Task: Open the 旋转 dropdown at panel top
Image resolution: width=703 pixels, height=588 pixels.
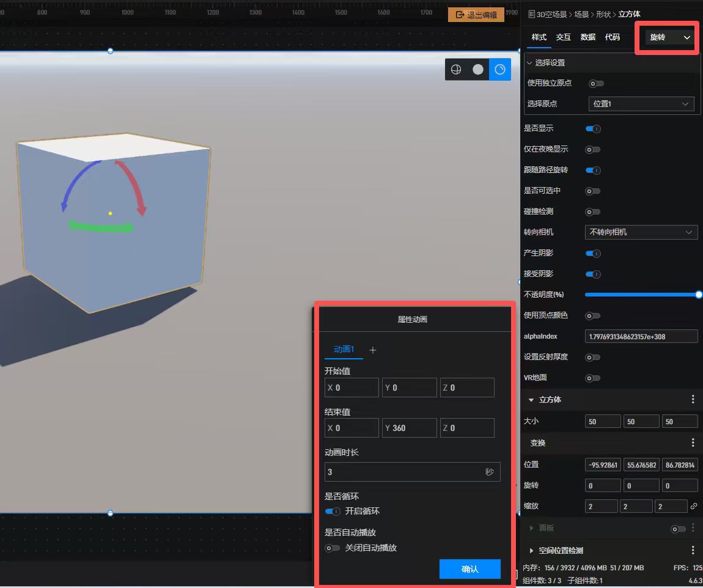Action: coord(669,37)
